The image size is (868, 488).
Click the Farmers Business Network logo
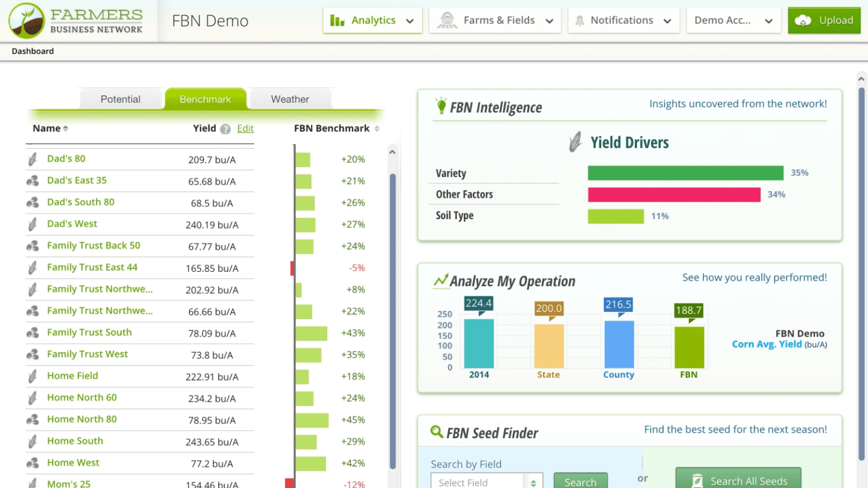pos(76,21)
